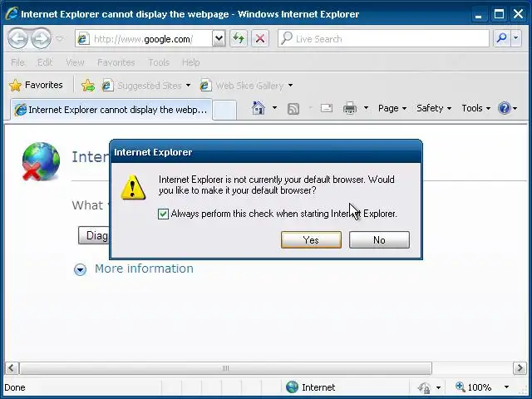Expand the zoom level dropdown arrow
The image size is (532, 399).
point(506,387)
